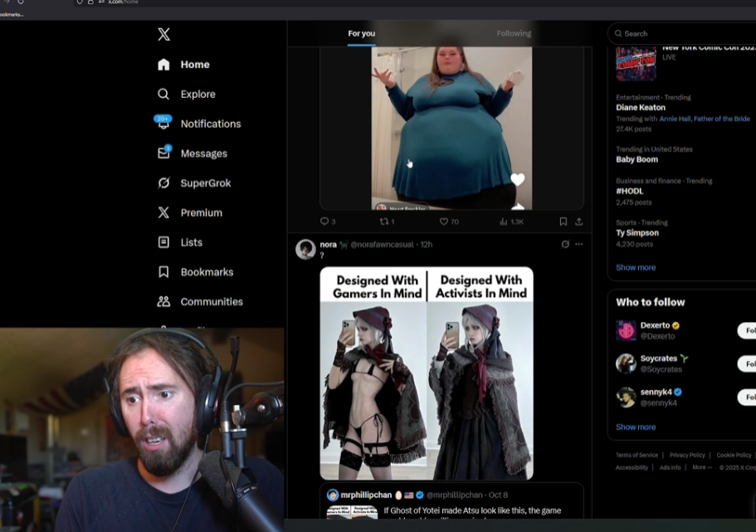Image resolution: width=756 pixels, height=532 pixels.
Task: Click the Grok icon on nora's post
Action: tap(565, 244)
